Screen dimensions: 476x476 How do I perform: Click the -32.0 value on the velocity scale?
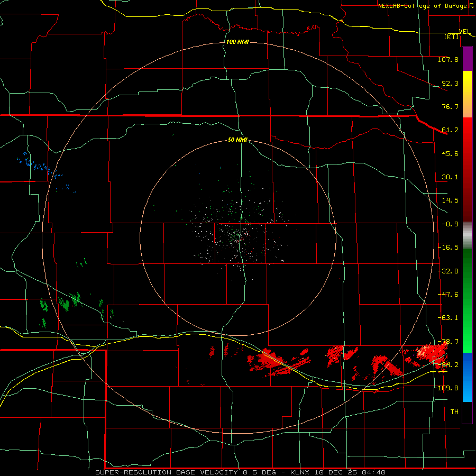(x=448, y=271)
